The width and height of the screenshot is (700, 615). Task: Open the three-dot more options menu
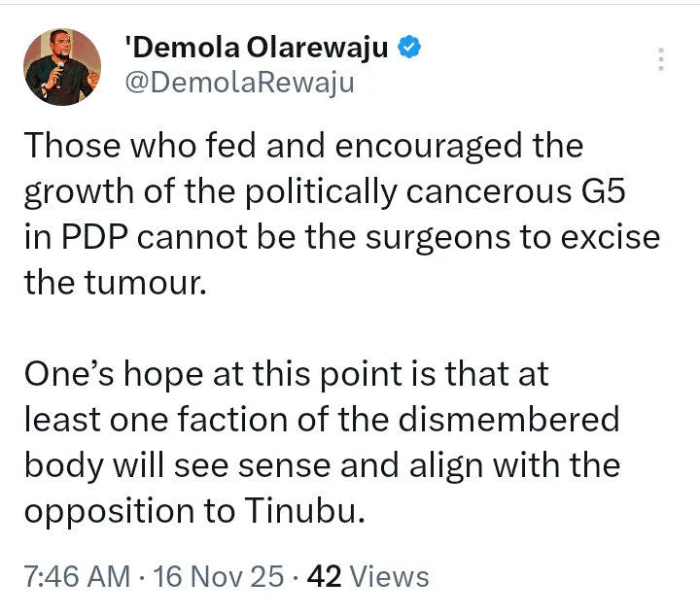click(x=661, y=59)
